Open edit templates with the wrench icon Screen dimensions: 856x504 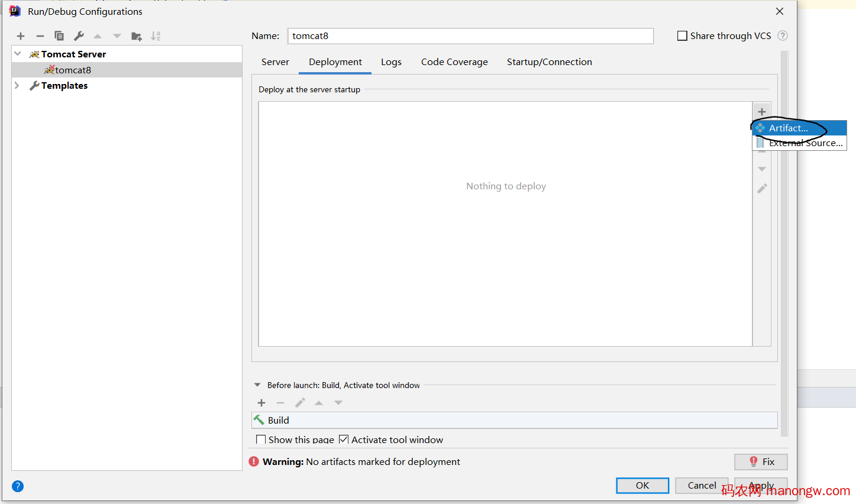(78, 35)
